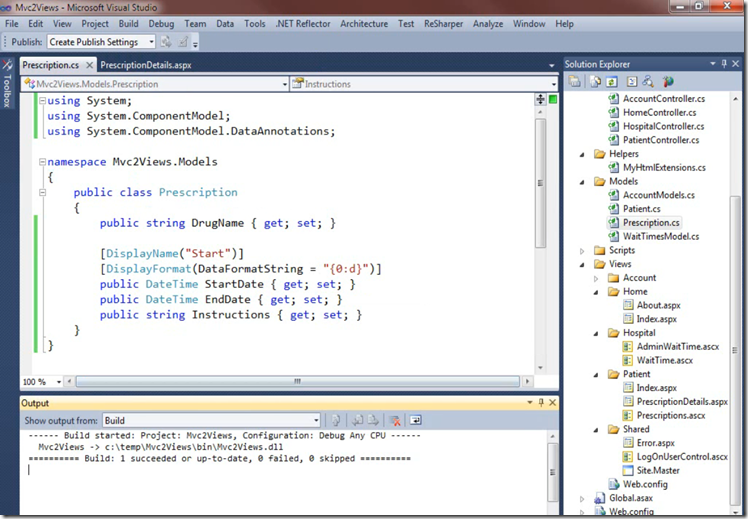Pin the Output panel
The height and width of the screenshot is (519, 748).
click(x=541, y=403)
